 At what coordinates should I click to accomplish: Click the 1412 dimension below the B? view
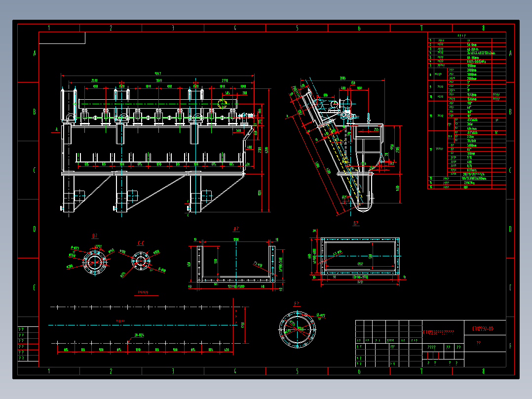pyautogui.click(x=360, y=281)
